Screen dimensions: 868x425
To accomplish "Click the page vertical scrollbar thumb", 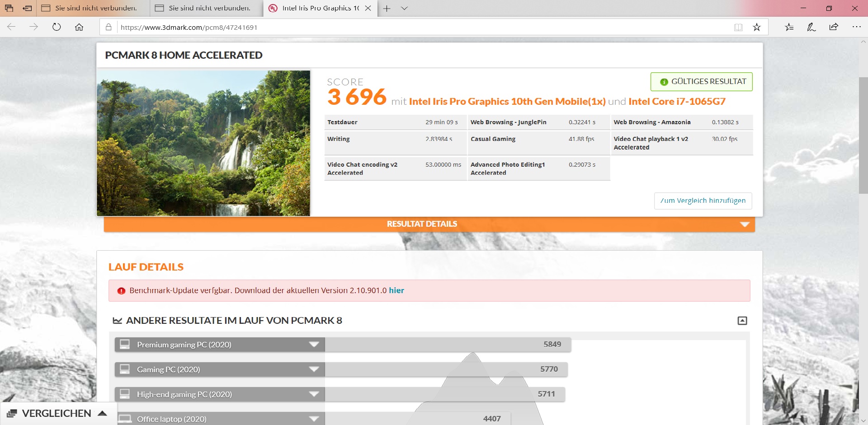I will [x=863, y=135].
